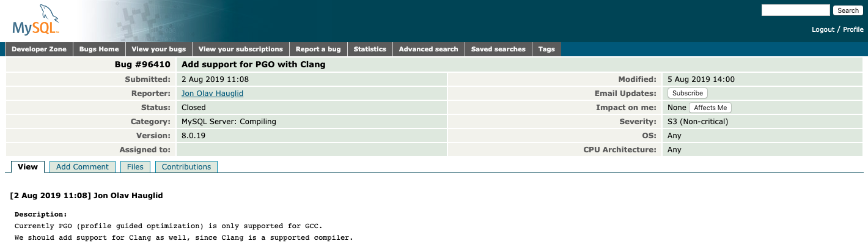Subscribe to email updates

[x=688, y=94]
